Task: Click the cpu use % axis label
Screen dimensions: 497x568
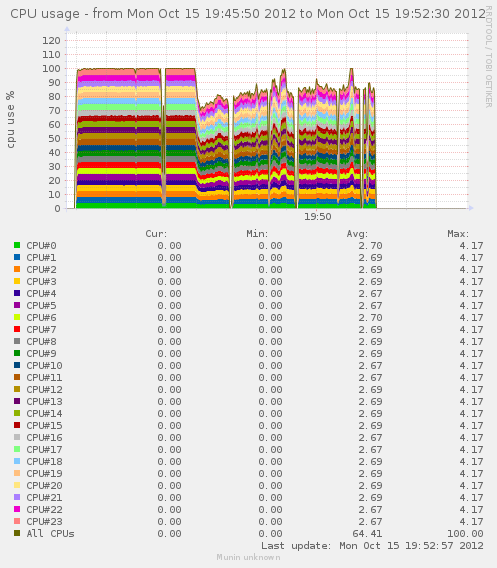Action: 11,120
